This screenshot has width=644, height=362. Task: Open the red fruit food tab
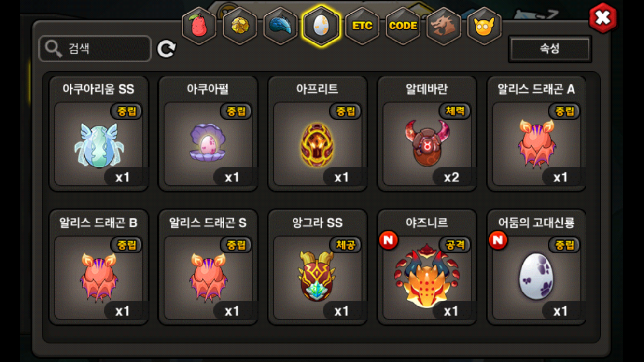199,26
